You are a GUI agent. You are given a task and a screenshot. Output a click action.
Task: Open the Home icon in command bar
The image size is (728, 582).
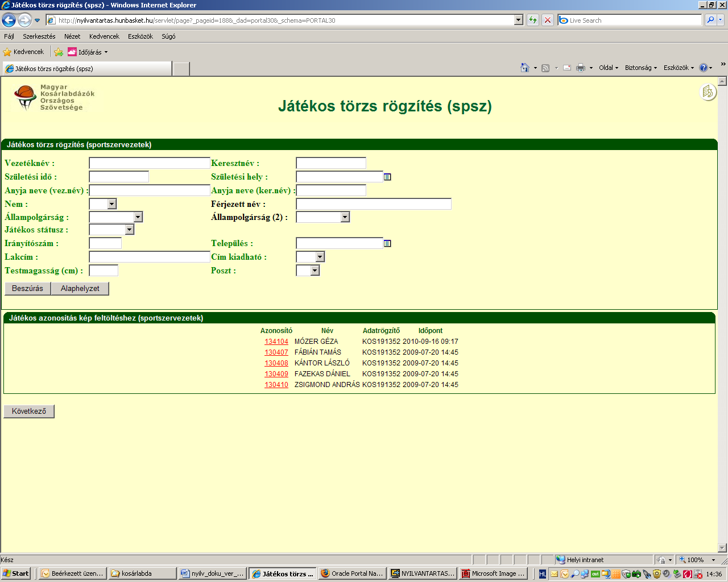(x=525, y=68)
